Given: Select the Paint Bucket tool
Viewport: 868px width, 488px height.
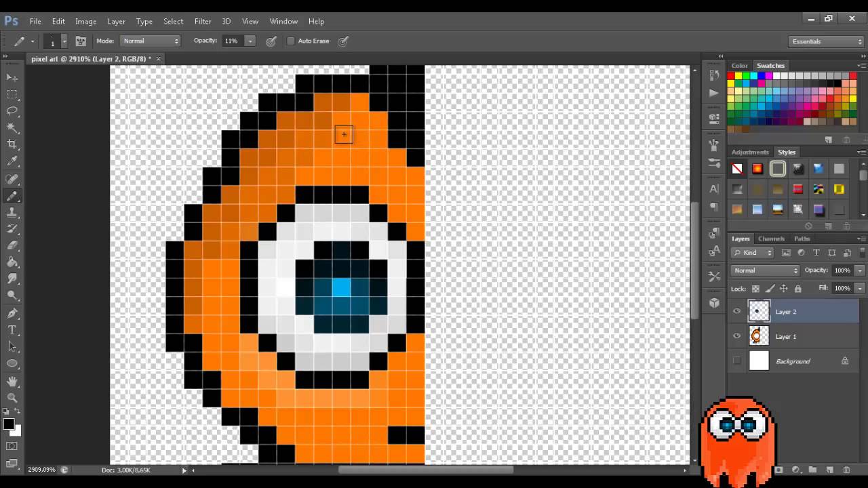Looking at the screenshot, I should tap(12, 262).
